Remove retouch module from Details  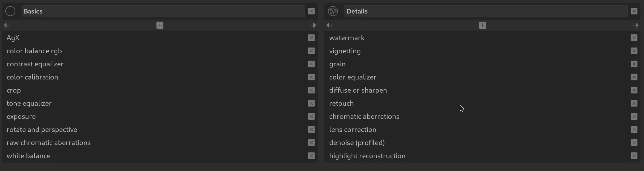[x=634, y=103]
